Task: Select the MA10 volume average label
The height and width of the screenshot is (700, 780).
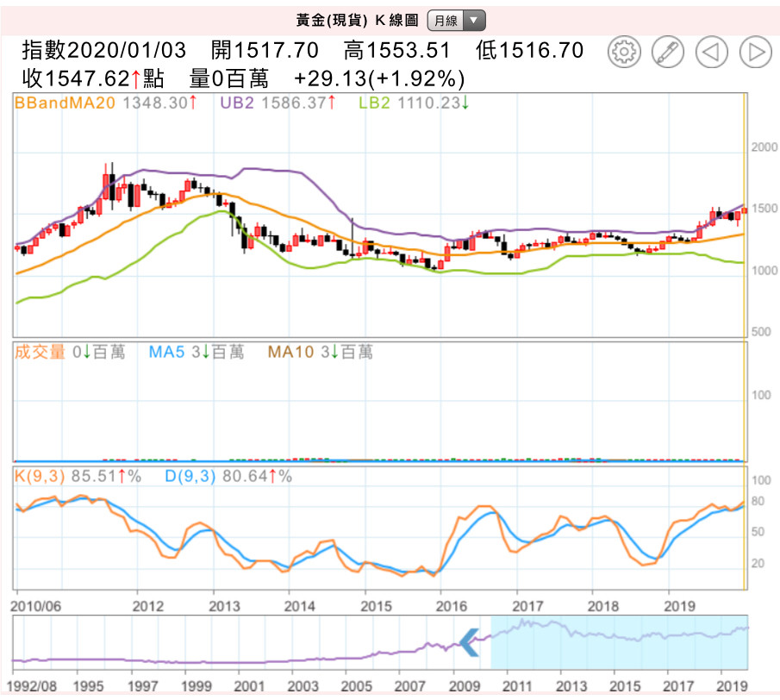Action: click(292, 352)
